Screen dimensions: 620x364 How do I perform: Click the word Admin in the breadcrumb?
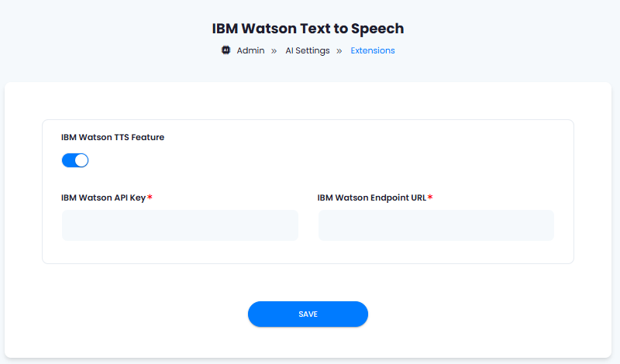click(250, 50)
